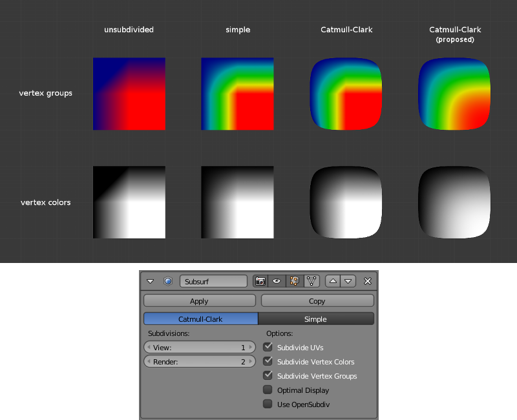
Task: Uncheck Subdivide Vertex Groups option
Action: point(268,375)
